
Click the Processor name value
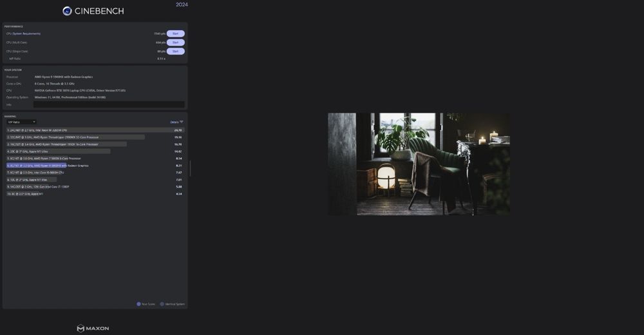point(64,77)
